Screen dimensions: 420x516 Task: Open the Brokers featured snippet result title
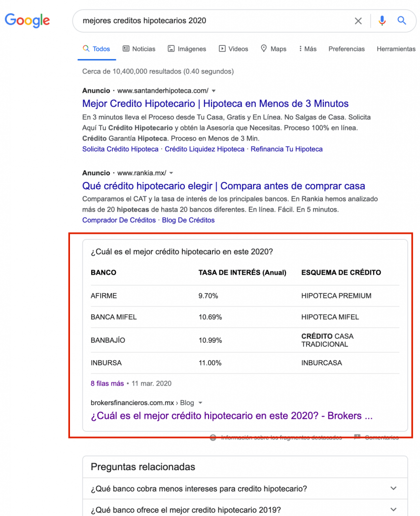pyautogui.click(x=232, y=416)
